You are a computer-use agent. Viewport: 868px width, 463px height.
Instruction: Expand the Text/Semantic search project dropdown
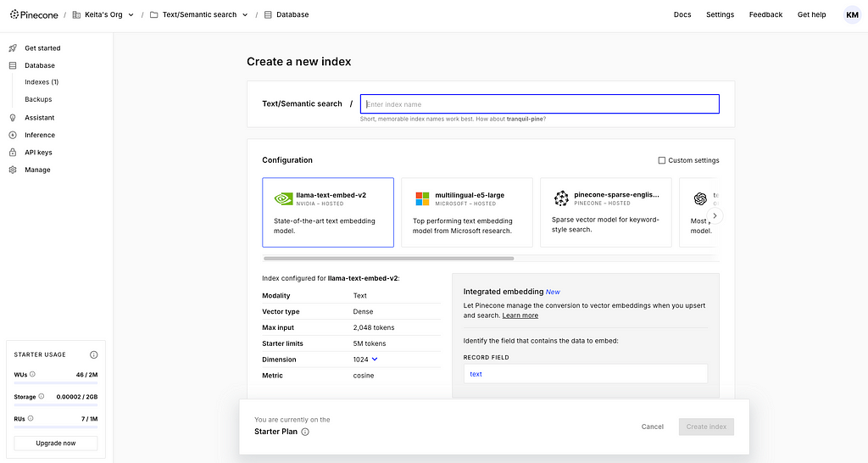245,15
